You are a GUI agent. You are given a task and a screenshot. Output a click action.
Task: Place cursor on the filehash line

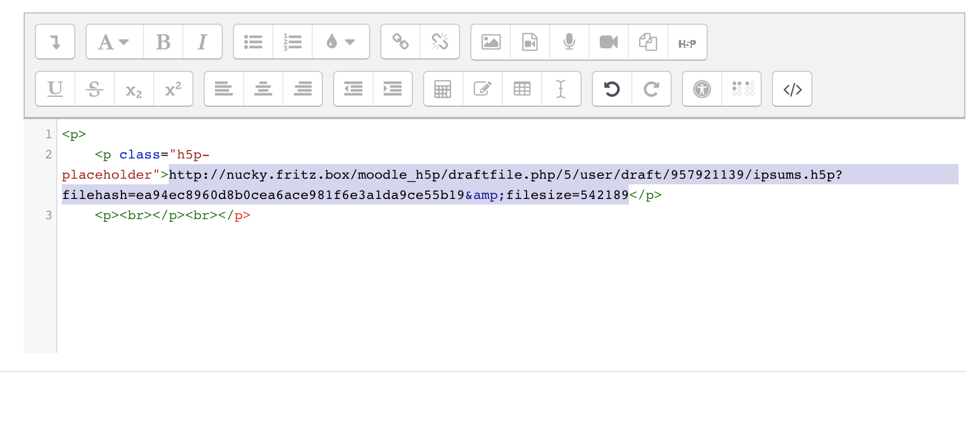(345, 195)
